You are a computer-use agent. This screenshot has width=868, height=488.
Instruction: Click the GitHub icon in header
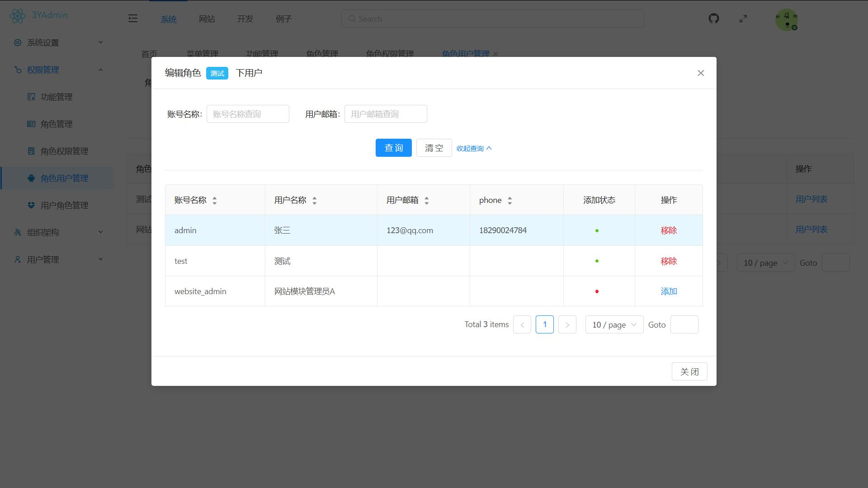tap(713, 19)
